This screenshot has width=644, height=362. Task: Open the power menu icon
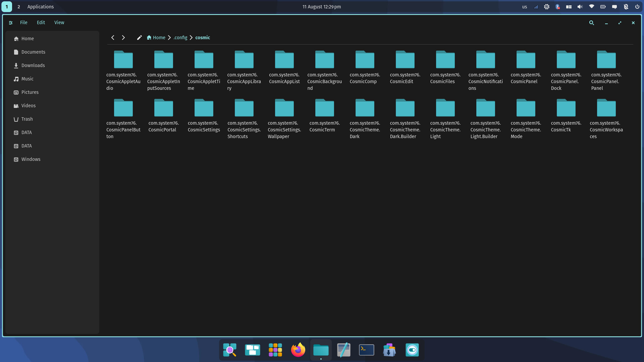(x=637, y=7)
